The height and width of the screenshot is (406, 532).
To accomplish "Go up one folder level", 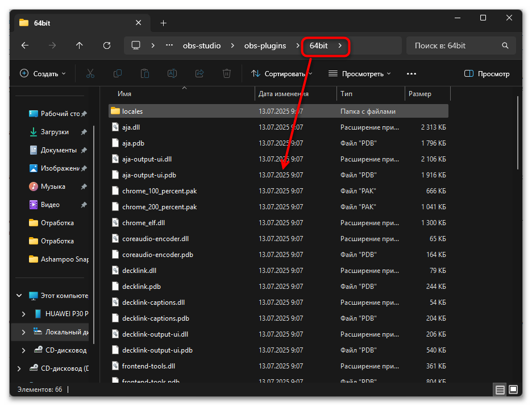I will [x=79, y=45].
